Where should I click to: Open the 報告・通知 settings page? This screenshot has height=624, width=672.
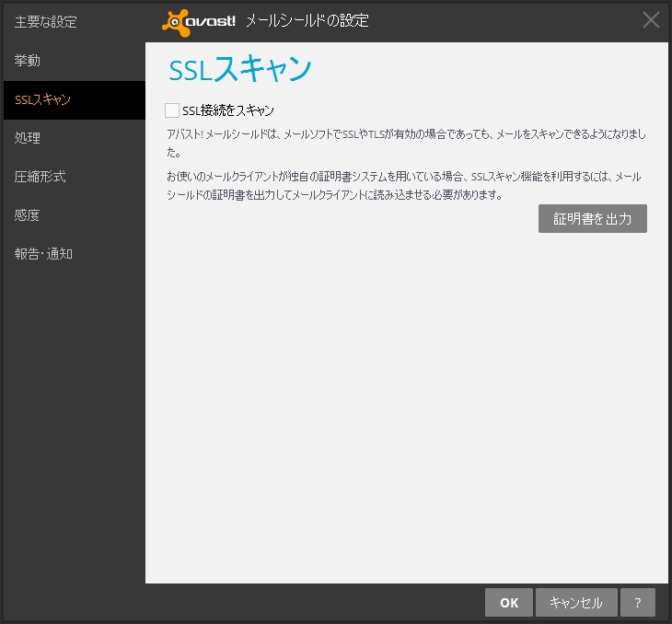[43, 254]
